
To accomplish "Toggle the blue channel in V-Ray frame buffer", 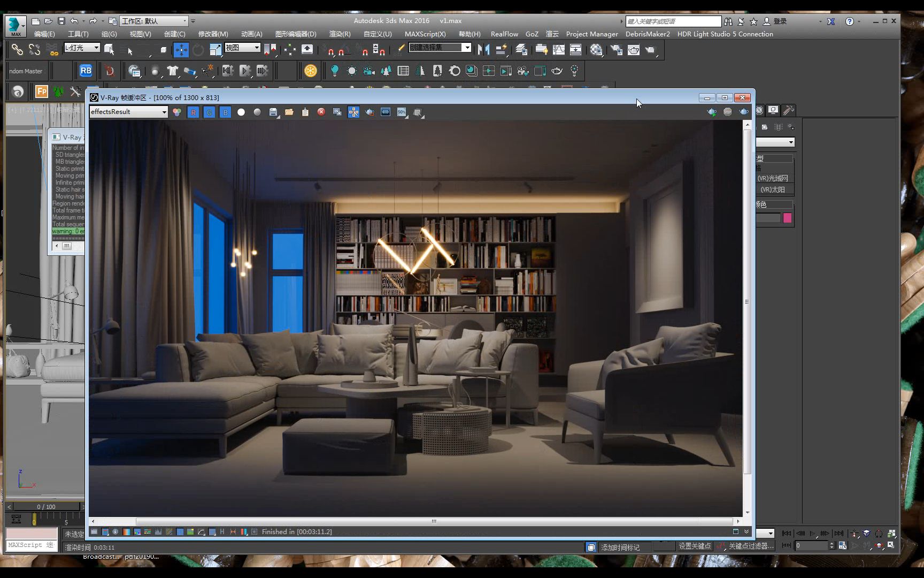I will coord(226,112).
